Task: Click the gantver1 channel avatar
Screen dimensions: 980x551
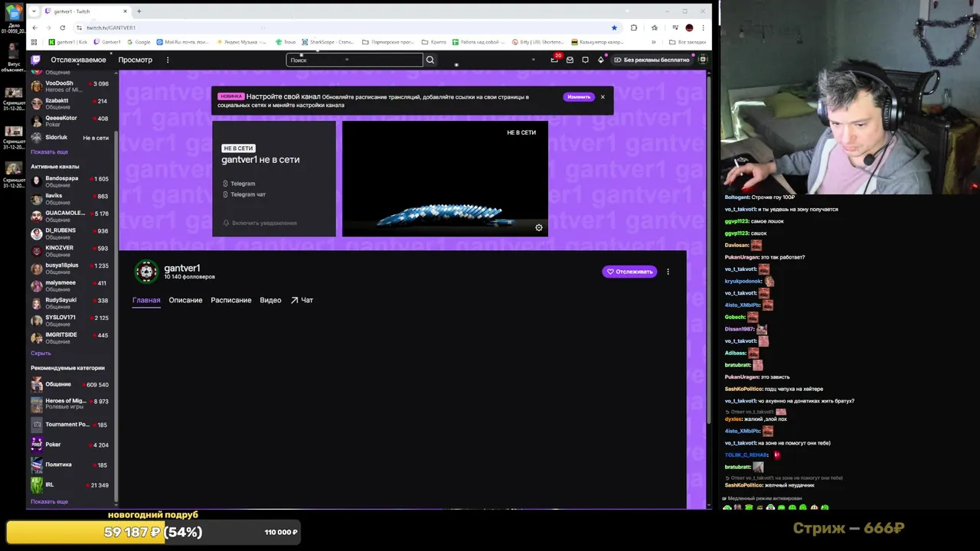Action: coord(146,272)
